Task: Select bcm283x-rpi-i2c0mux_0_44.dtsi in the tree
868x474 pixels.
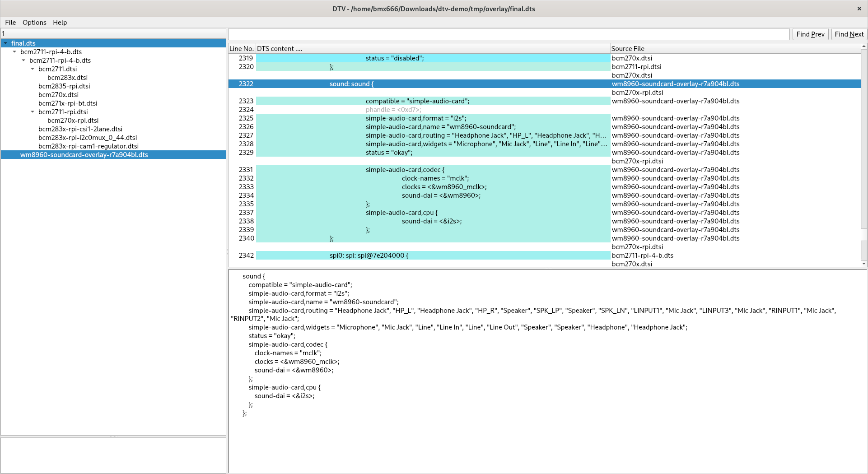Action: point(88,138)
